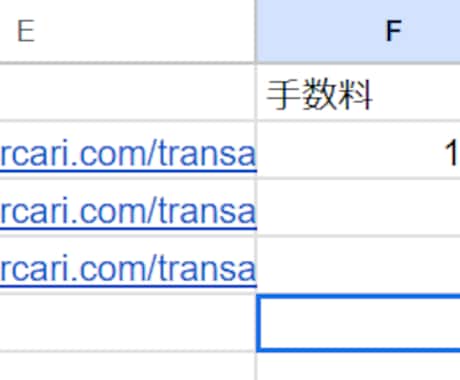Select empty F cell below the active cell
460x380 pixels.
click(x=358, y=366)
